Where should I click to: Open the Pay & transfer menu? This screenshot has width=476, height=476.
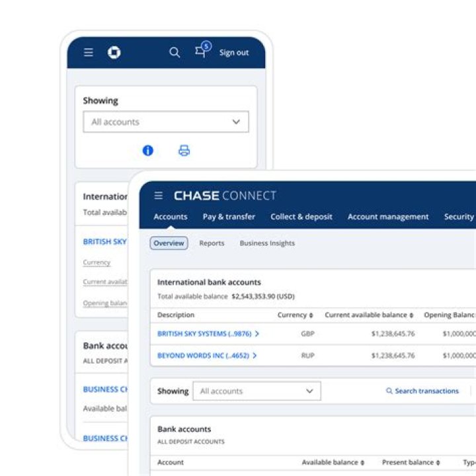coord(229,217)
